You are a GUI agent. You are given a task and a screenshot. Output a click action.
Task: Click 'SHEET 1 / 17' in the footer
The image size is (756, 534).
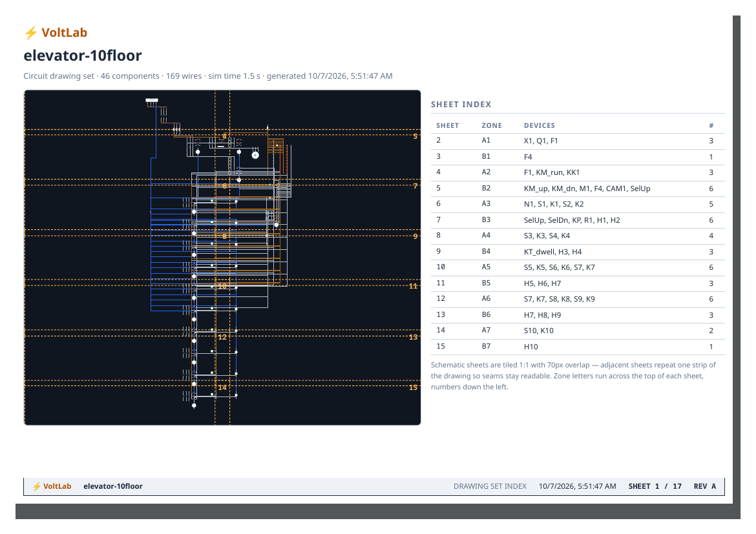pos(655,486)
